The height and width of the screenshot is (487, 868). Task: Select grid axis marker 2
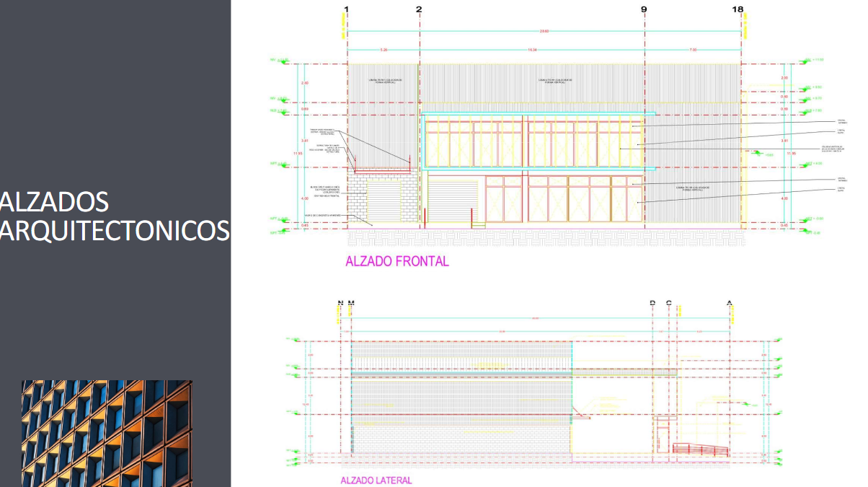point(419,9)
